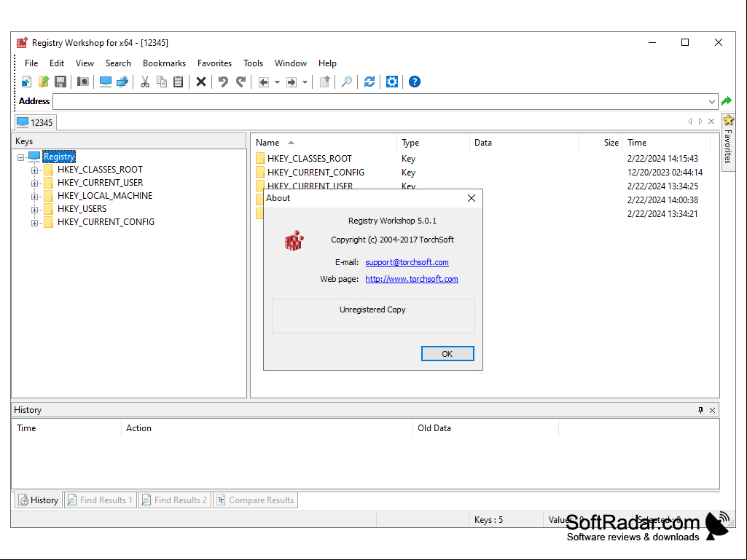747x560 pixels.
Task: Collapse the Registry root node
Action: click(x=20, y=157)
